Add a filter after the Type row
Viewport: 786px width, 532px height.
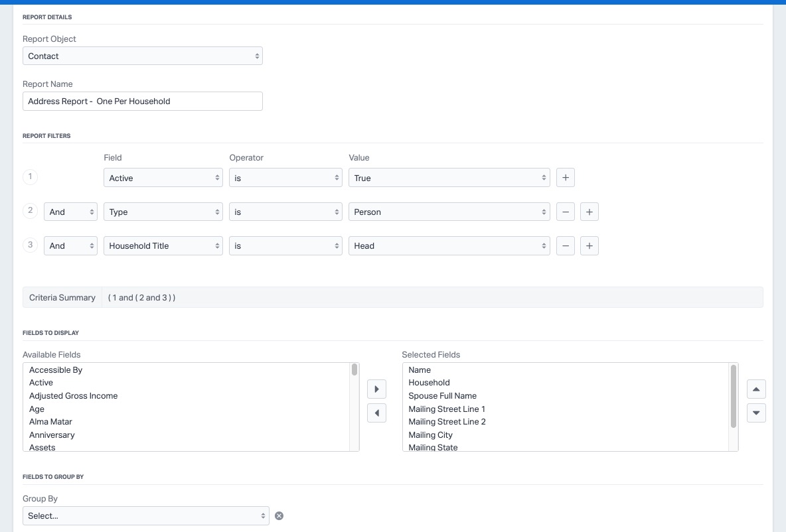coord(589,212)
